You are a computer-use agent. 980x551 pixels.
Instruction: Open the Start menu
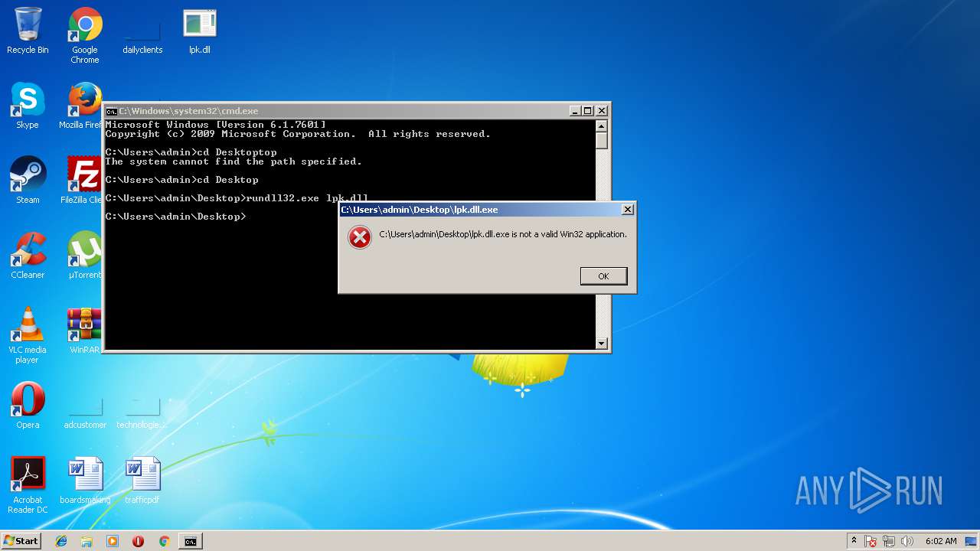tap(21, 541)
